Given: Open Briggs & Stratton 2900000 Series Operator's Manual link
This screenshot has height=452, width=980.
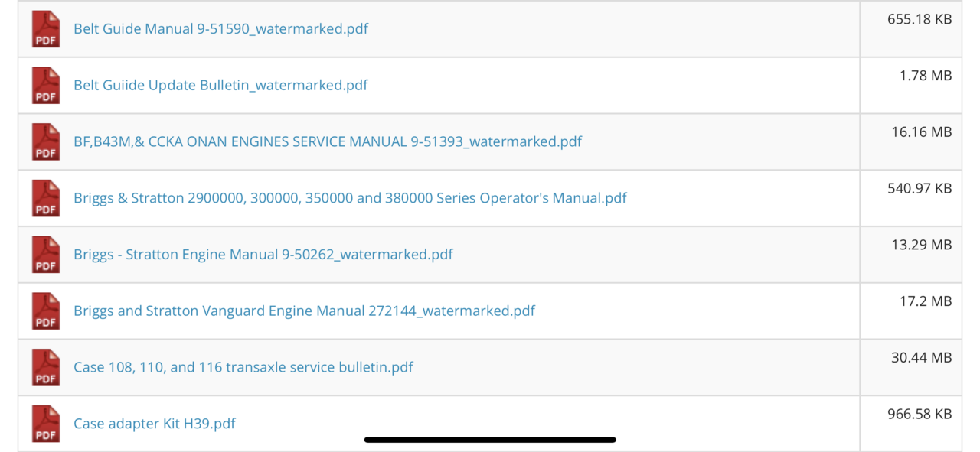Looking at the screenshot, I should [x=350, y=198].
